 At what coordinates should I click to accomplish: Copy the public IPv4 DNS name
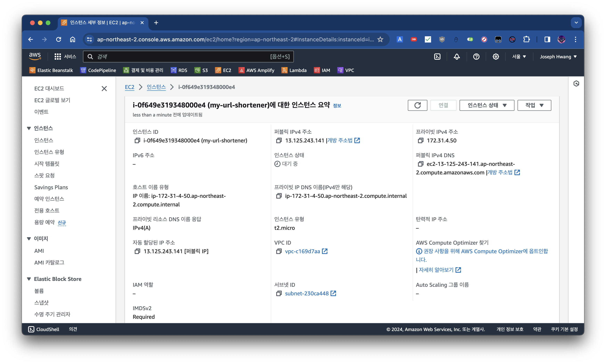[x=421, y=164]
